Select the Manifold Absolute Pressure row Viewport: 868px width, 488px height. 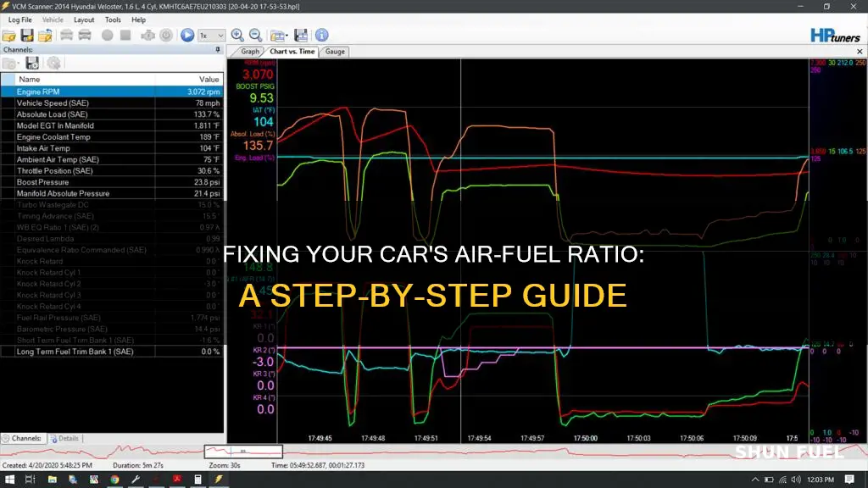point(112,194)
